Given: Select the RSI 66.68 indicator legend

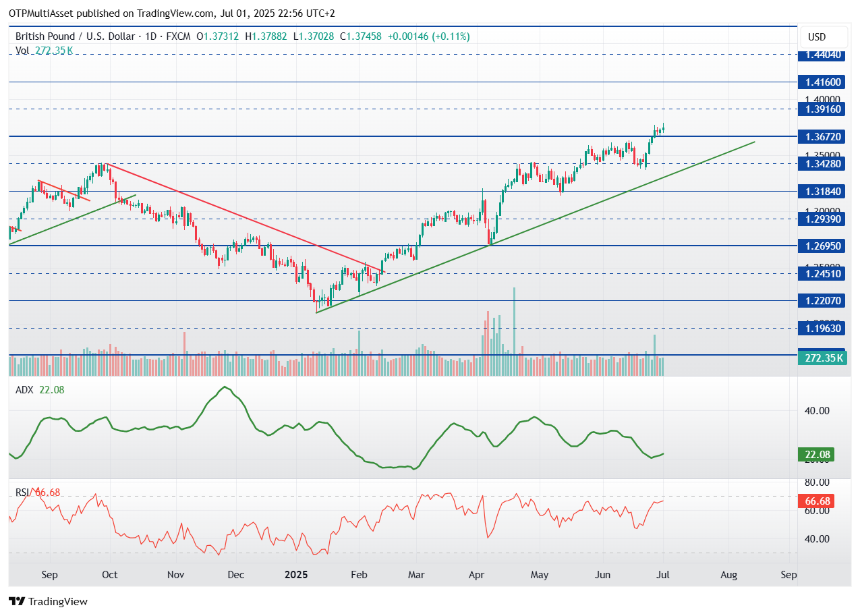Looking at the screenshot, I should point(38,493).
